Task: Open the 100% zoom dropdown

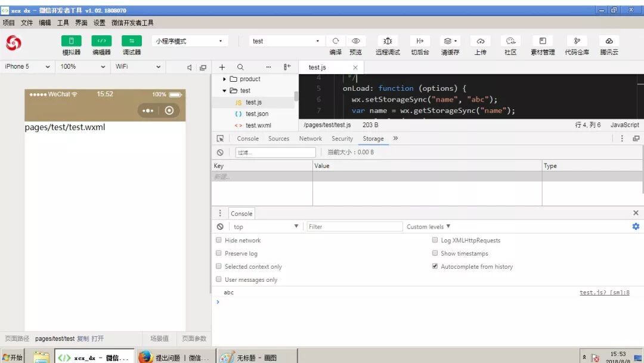Action: (82, 67)
